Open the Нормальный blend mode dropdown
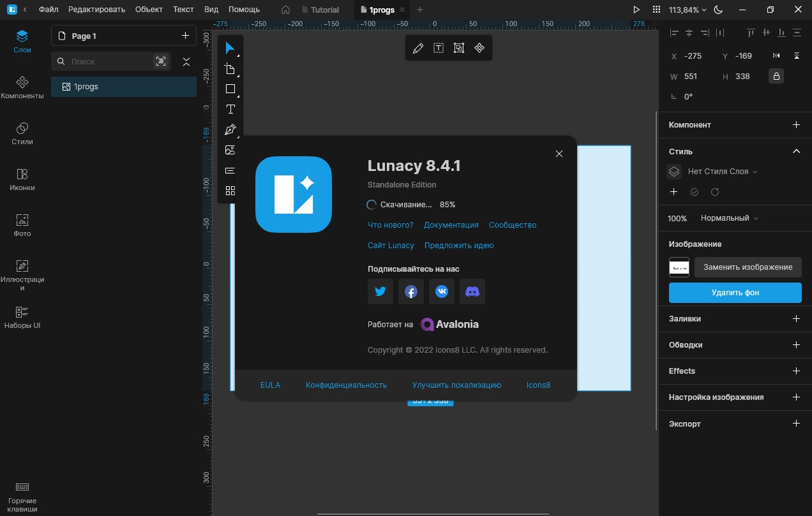Screen dimensions: 812x516 coord(730,218)
